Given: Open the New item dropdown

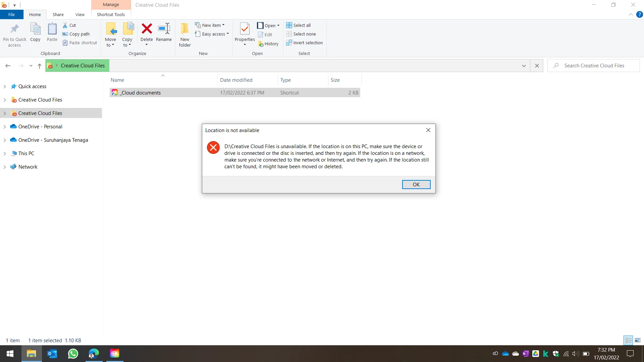Looking at the screenshot, I should click(x=210, y=25).
